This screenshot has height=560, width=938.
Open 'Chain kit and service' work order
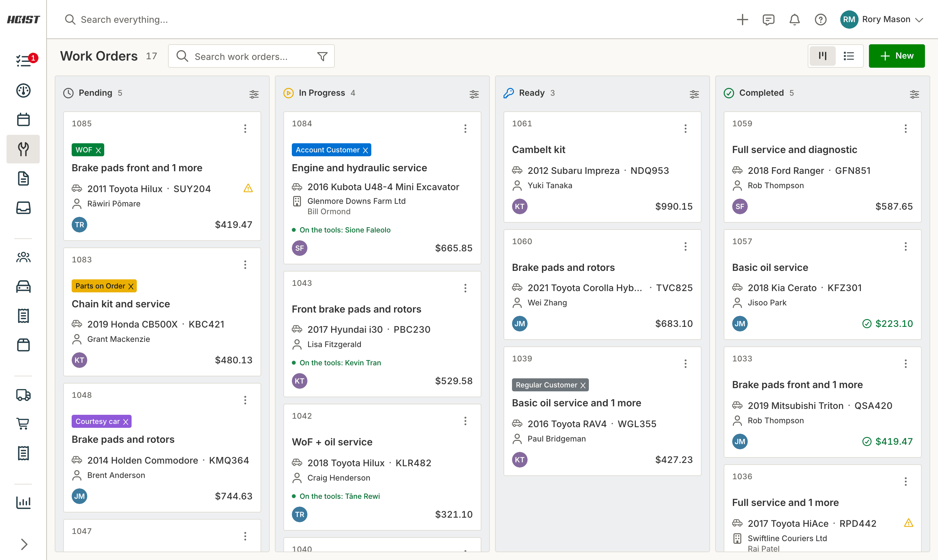[121, 304]
